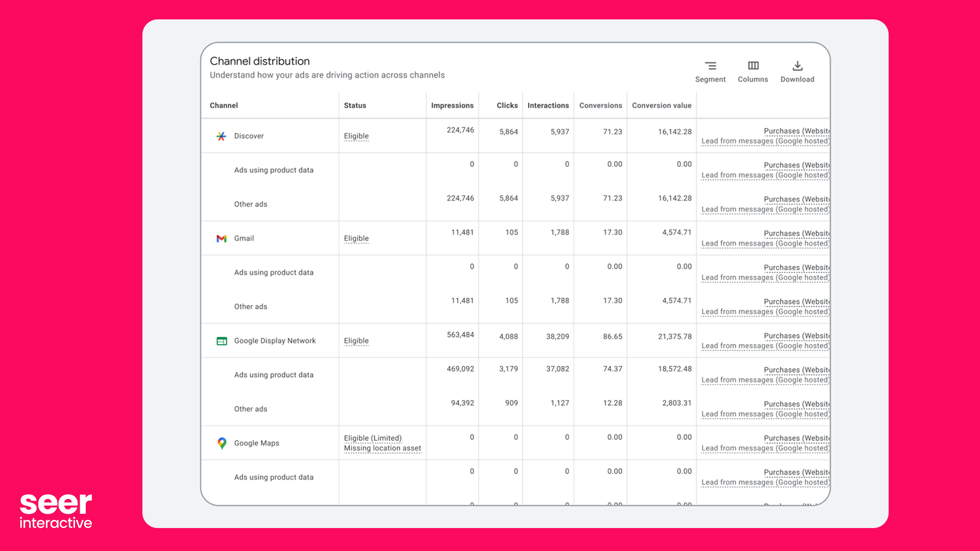Viewport: 980px width, 551px height.
Task: Sort by Clicks column header
Action: 507,106
